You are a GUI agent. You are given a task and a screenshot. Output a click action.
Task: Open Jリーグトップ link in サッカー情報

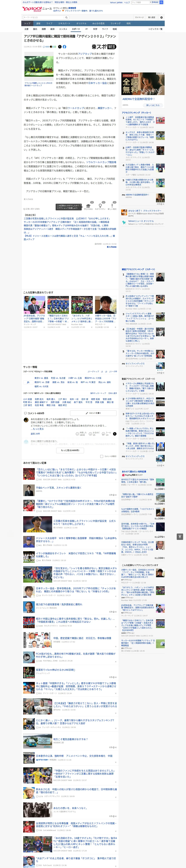click(93, 372)
